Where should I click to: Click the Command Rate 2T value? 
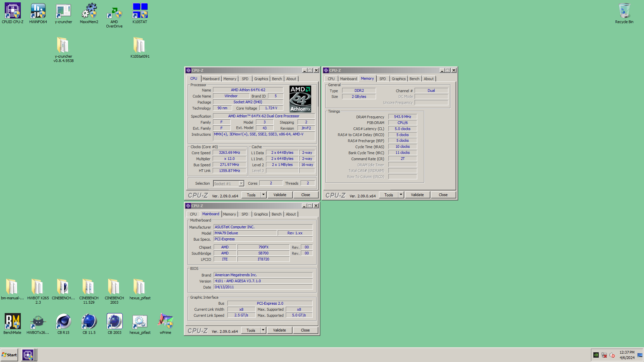[x=402, y=159]
